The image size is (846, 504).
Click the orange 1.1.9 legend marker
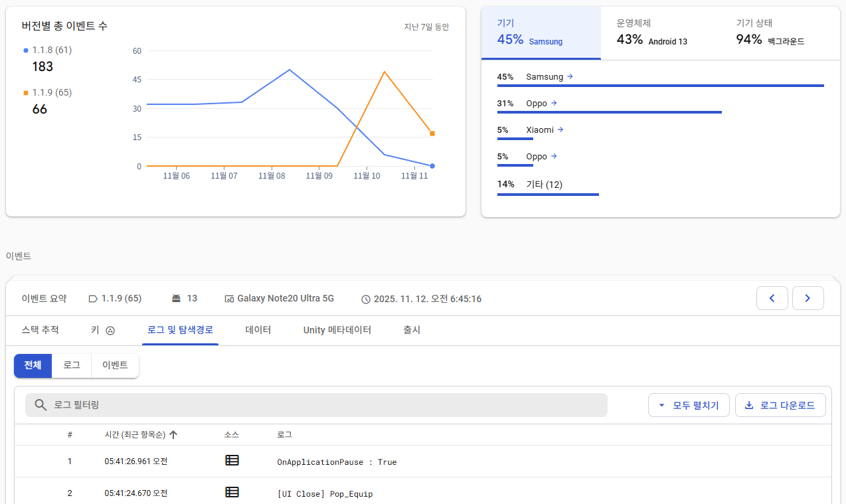pos(26,93)
